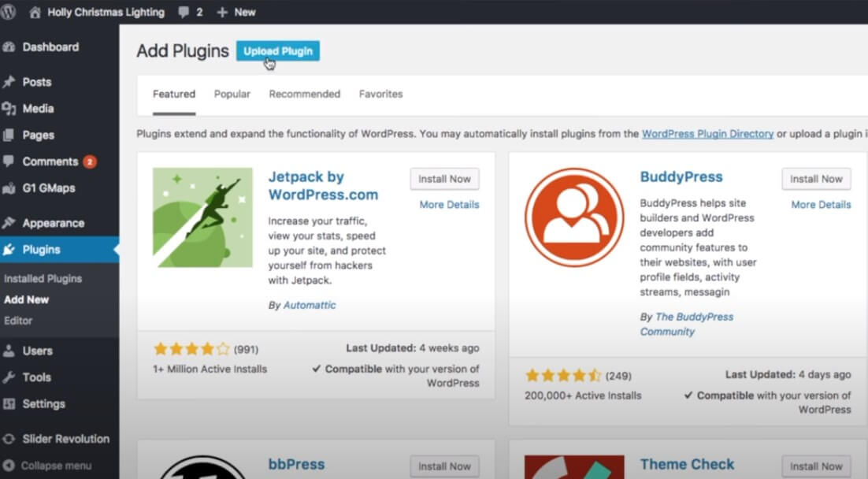868x479 pixels.
Task: Open More Details for Jetpack
Action: point(449,205)
